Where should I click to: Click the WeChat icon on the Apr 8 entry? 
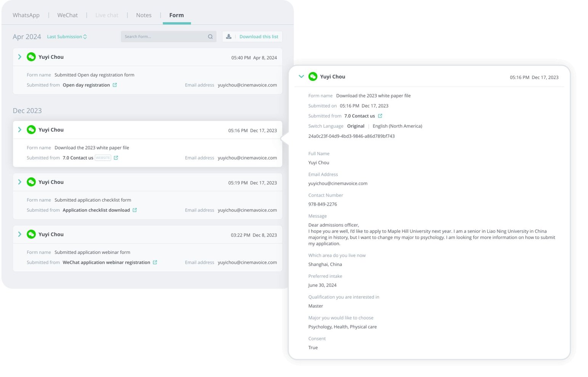pyautogui.click(x=31, y=56)
